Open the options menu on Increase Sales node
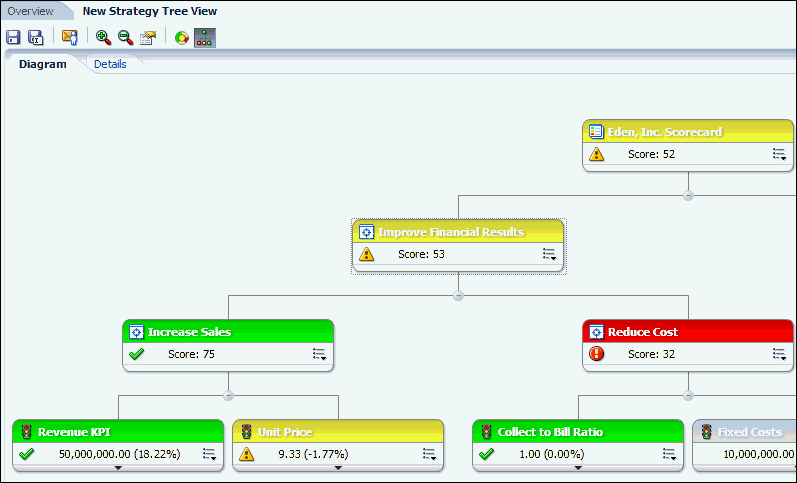The image size is (797, 483). click(319, 354)
